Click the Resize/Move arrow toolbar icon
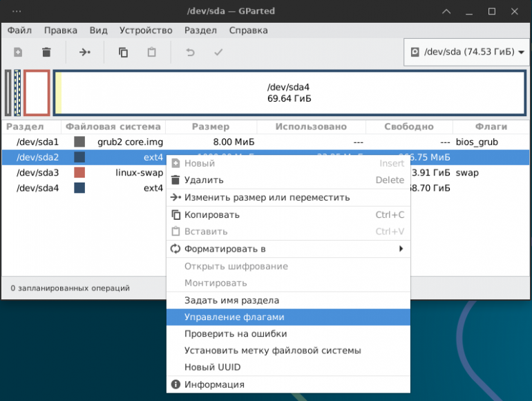532x401 pixels. pyautogui.click(x=85, y=53)
